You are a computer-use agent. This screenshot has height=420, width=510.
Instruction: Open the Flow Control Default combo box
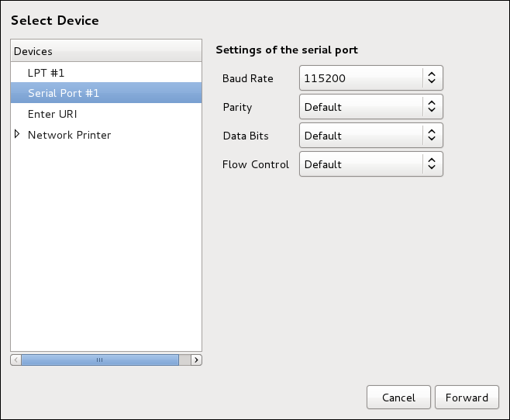tap(371, 164)
